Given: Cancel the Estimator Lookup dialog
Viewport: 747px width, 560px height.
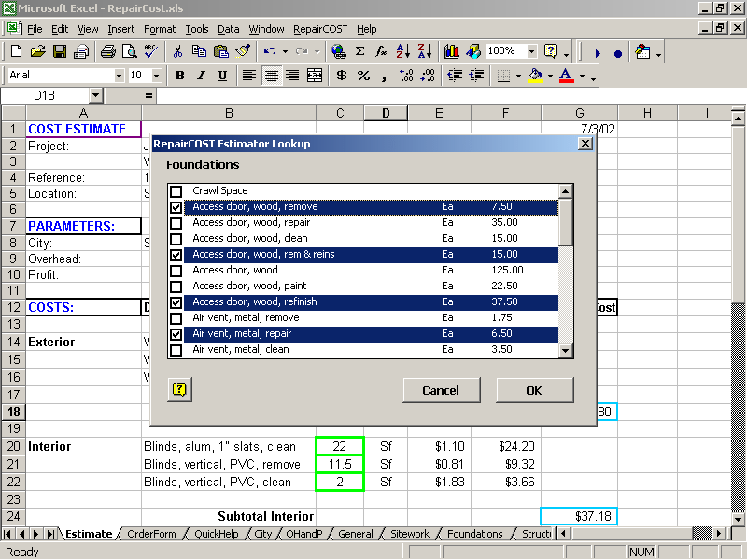Looking at the screenshot, I should (441, 390).
